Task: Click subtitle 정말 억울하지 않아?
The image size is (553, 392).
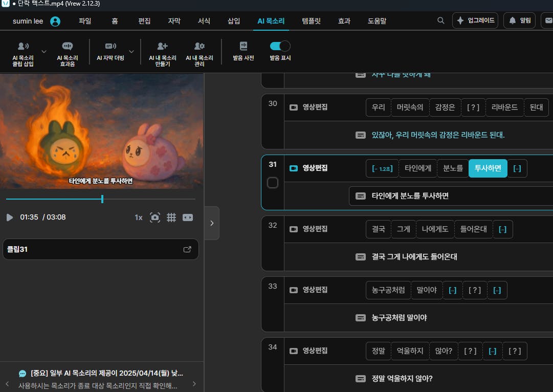Action: 402,379
